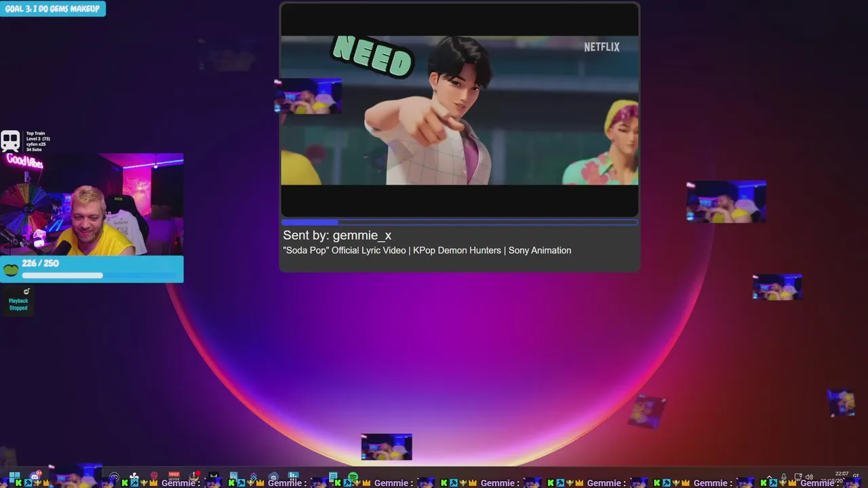Click the network icon in the system tray
Viewport: 868px width, 488px height.
[798, 476]
